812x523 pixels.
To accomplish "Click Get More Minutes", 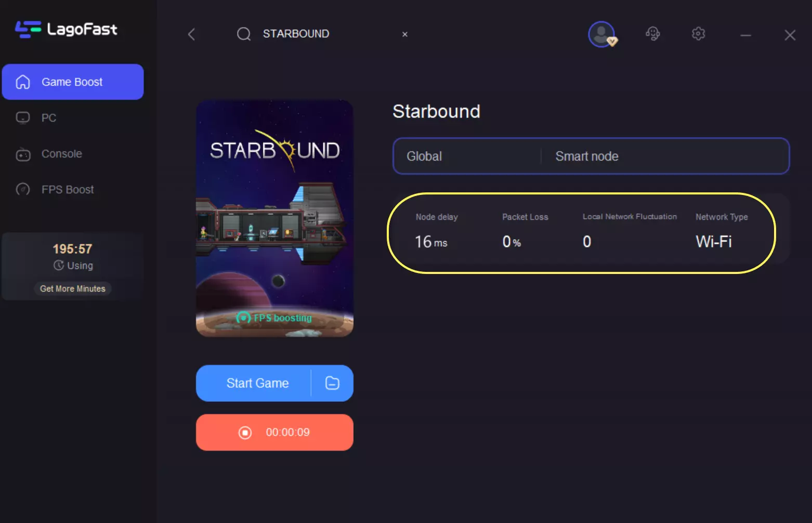I will click(x=73, y=289).
